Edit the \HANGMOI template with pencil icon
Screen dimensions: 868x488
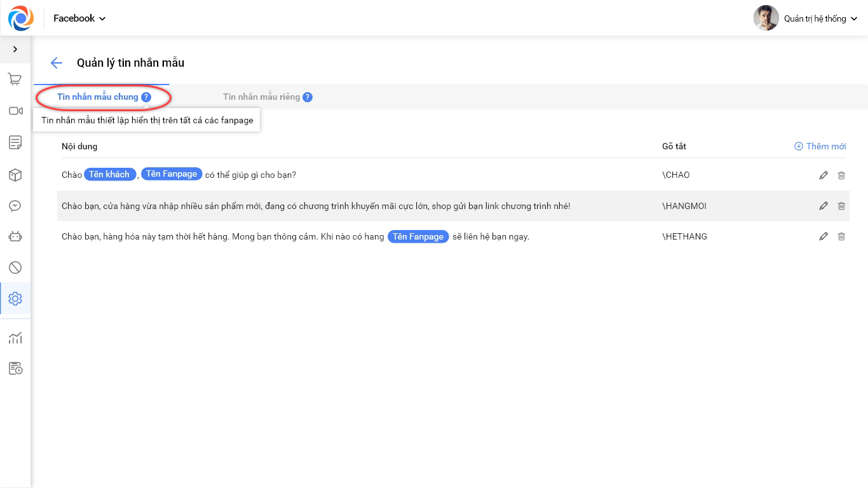[x=824, y=206]
